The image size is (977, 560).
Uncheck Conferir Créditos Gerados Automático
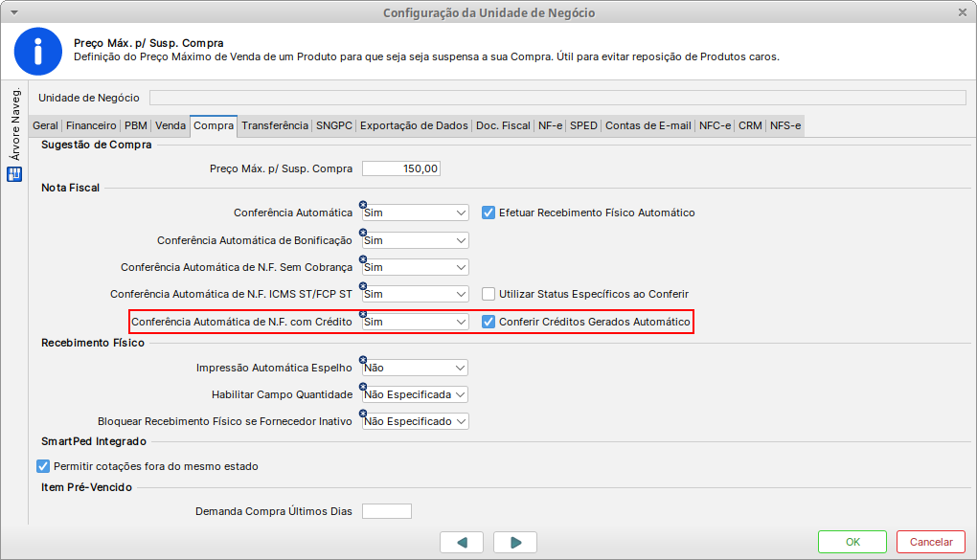click(x=488, y=322)
